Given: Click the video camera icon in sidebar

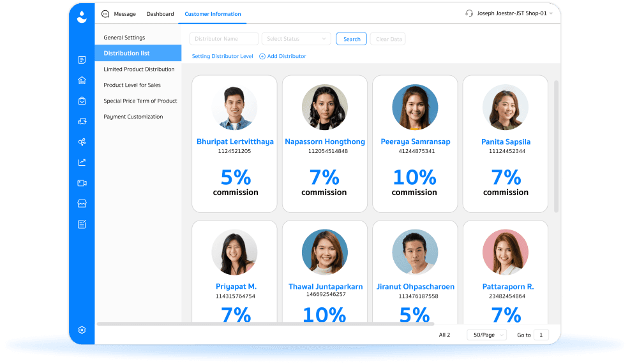Looking at the screenshot, I should point(82,183).
